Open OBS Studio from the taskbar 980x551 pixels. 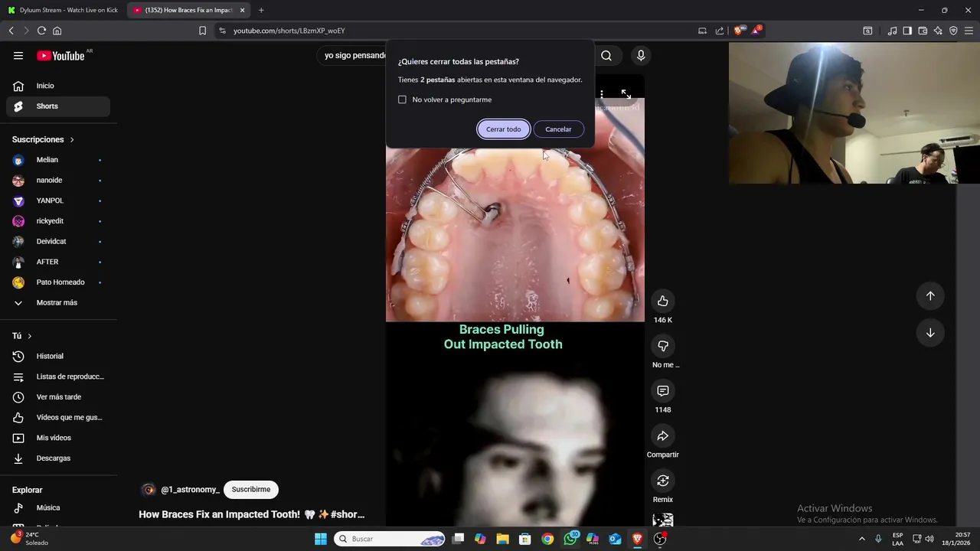(660, 539)
